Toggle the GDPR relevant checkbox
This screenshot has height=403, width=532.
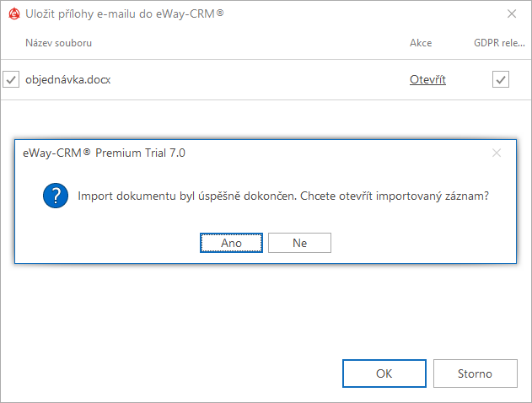[501, 79]
